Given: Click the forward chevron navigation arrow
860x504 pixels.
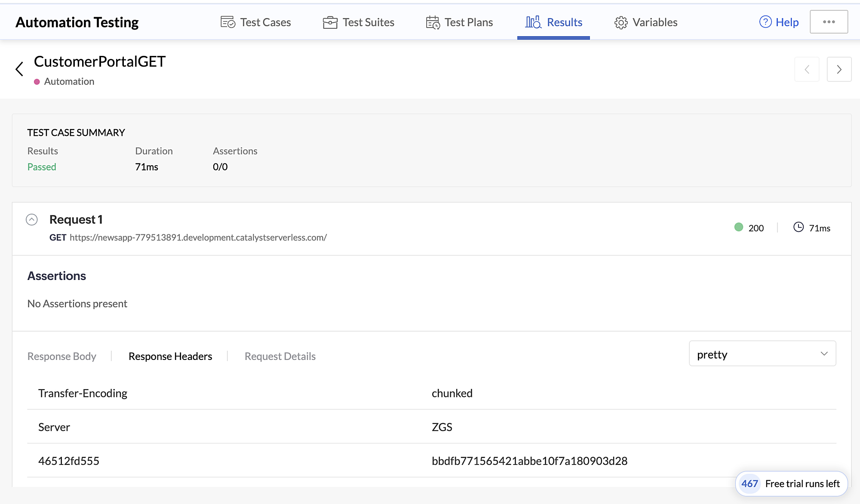Looking at the screenshot, I should (x=839, y=69).
